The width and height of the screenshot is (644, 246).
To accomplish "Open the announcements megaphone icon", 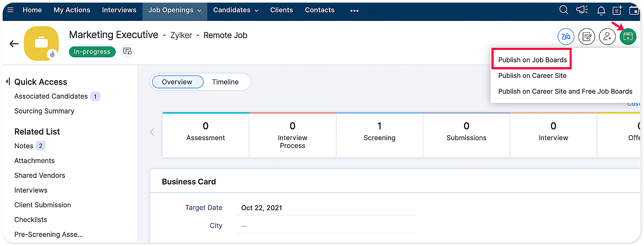I will click(582, 10).
